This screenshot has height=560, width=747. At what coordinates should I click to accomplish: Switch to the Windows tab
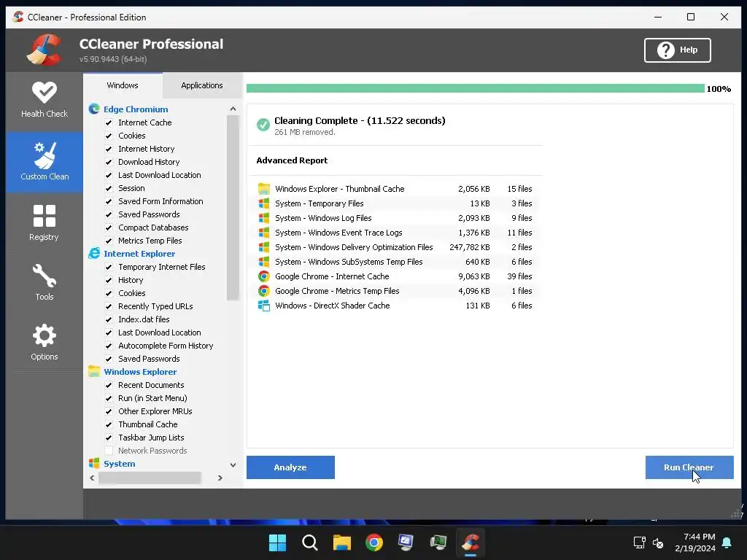(x=123, y=85)
